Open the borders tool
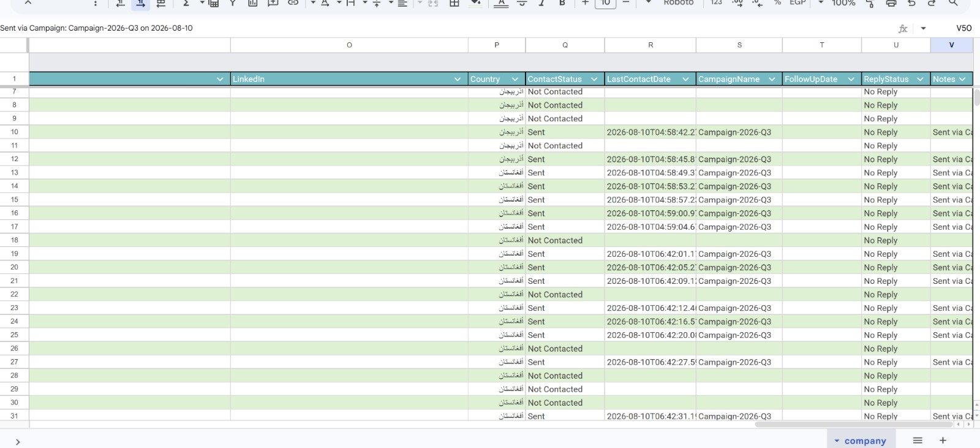The height and width of the screenshot is (448, 980). pos(454,3)
